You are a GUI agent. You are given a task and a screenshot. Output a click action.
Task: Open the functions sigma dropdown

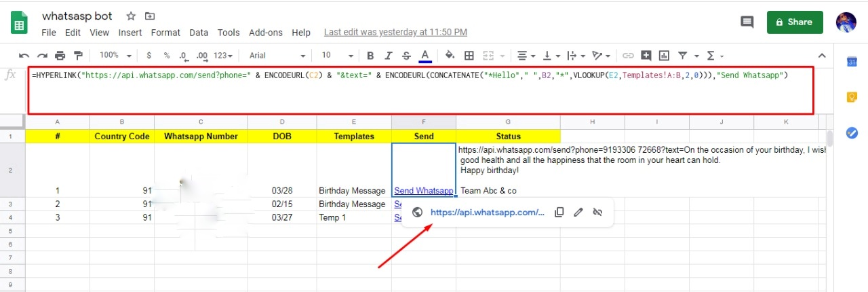(x=714, y=56)
